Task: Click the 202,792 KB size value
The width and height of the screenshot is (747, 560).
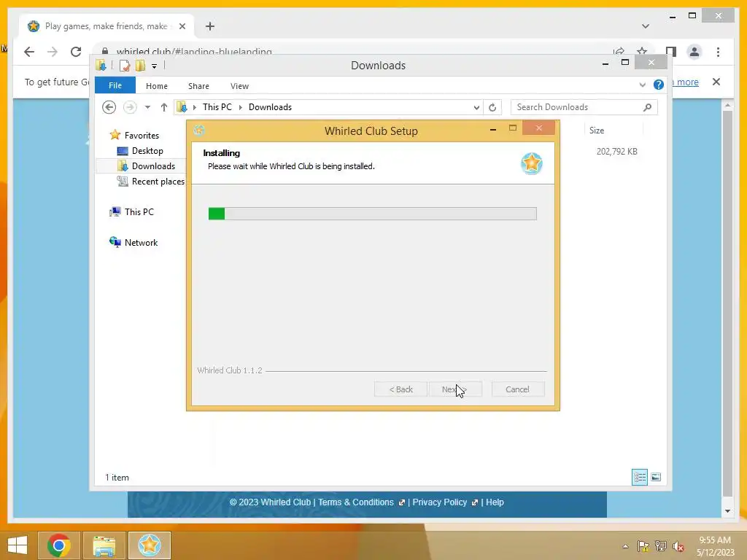Action: click(x=617, y=152)
